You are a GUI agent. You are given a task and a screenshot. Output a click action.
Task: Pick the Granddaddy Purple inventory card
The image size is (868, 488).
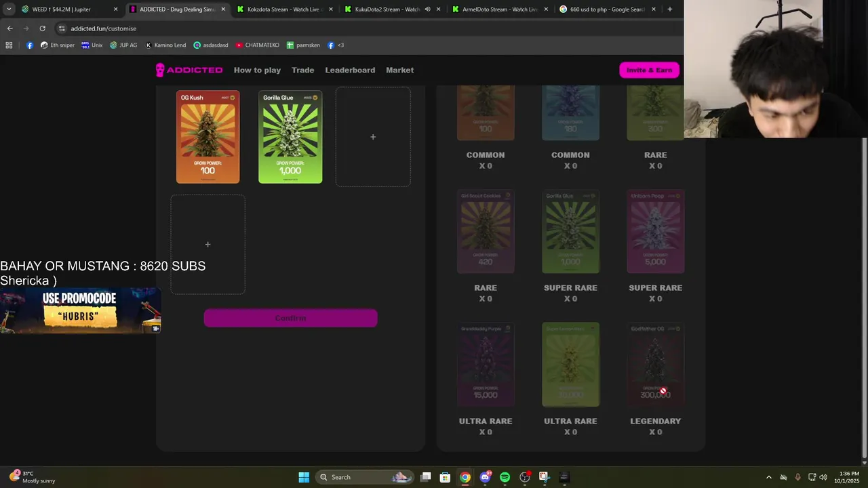[486, 365]
